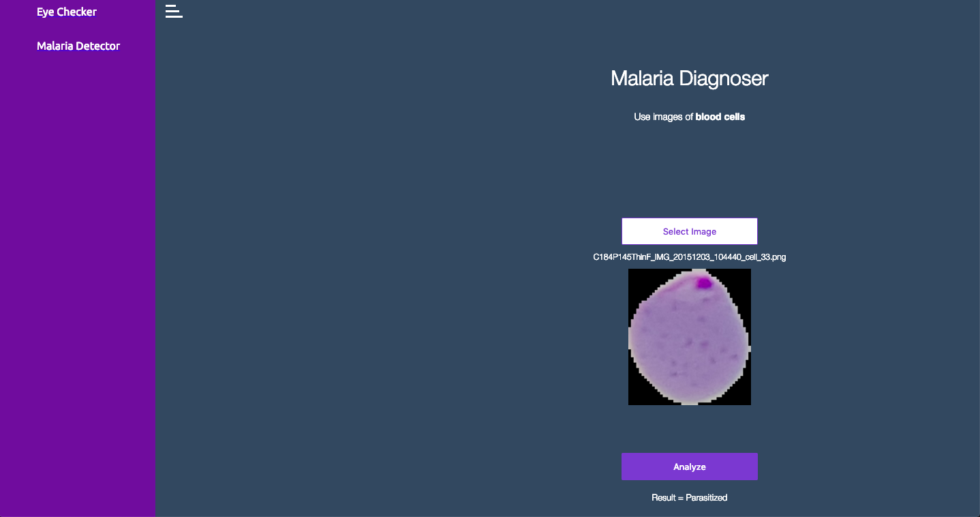Select Eye Checker from the purple sidebar
Viewport: 980px width, 517px height.
(x=67, y=12)
